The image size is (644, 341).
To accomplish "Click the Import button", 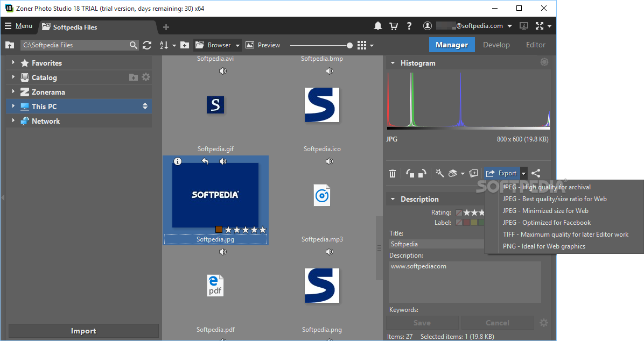I will tap(83, 331).
